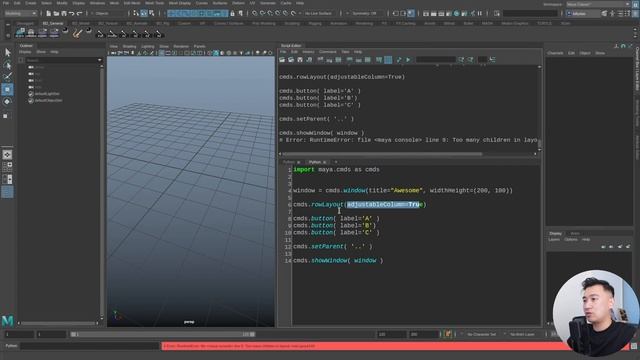Click the time range slider
This screenshot has width=640, height=360.
click(163, 334)
